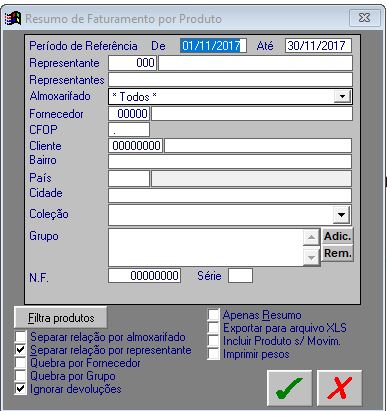The height and width of the screenshot is (411, 387).
Task: Click the Cliente name field
Action: pyautogui.click(x=258, y=146)
